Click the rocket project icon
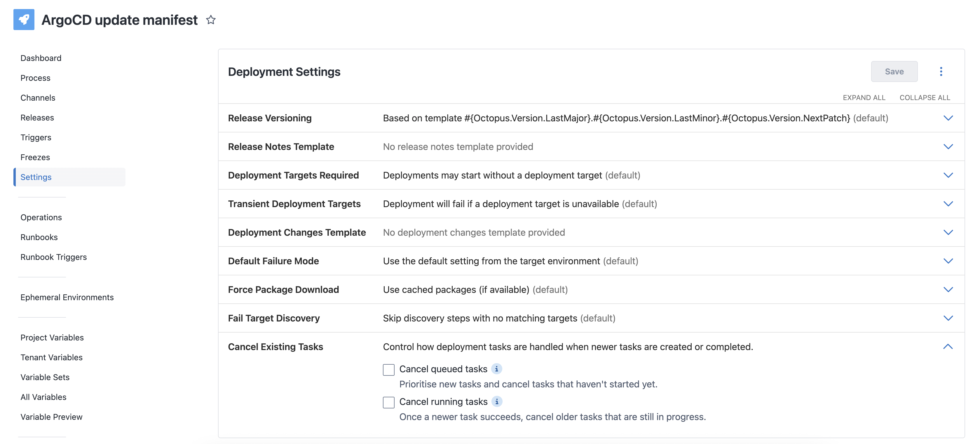Image resolution: width=980 pixels, height=444 pixels. tap(24, 19)
